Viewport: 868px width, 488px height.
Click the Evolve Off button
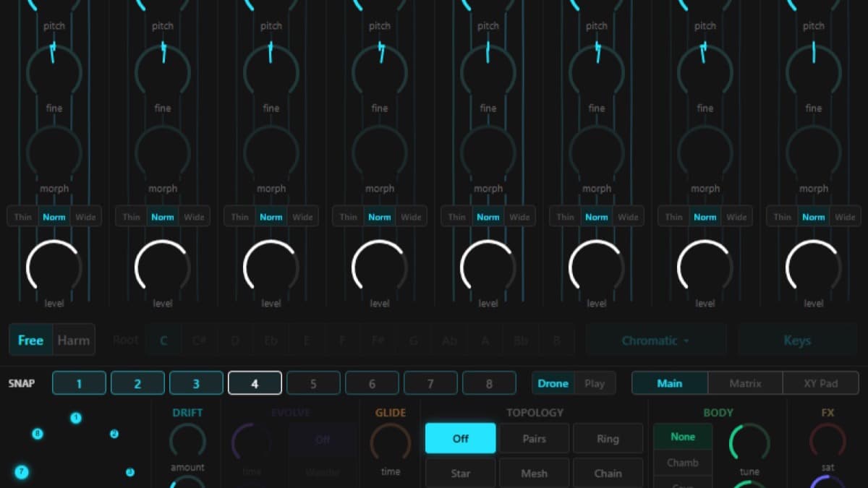(323, 440)
